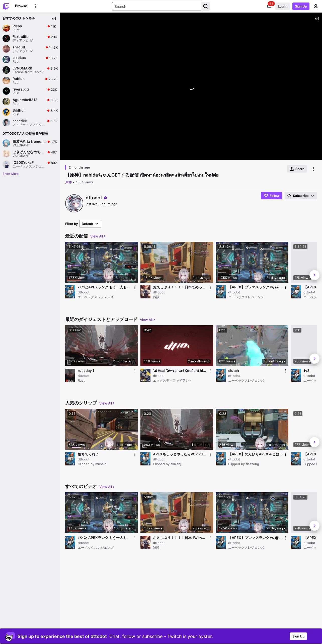322x644 pixels.
Task: Open the user profile icon menu
Action: click(x=316, y=6)
